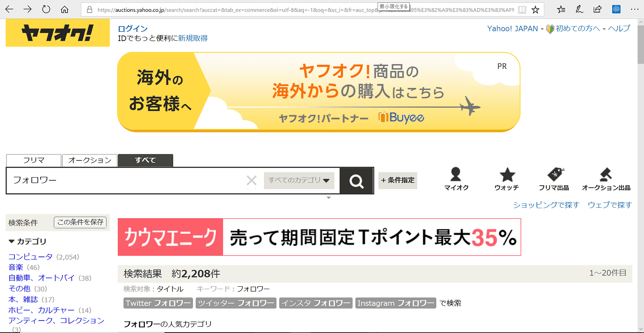Expand search options arrow below search box
The height and width of the screenshot is (333, 644).
coord(328,198)
